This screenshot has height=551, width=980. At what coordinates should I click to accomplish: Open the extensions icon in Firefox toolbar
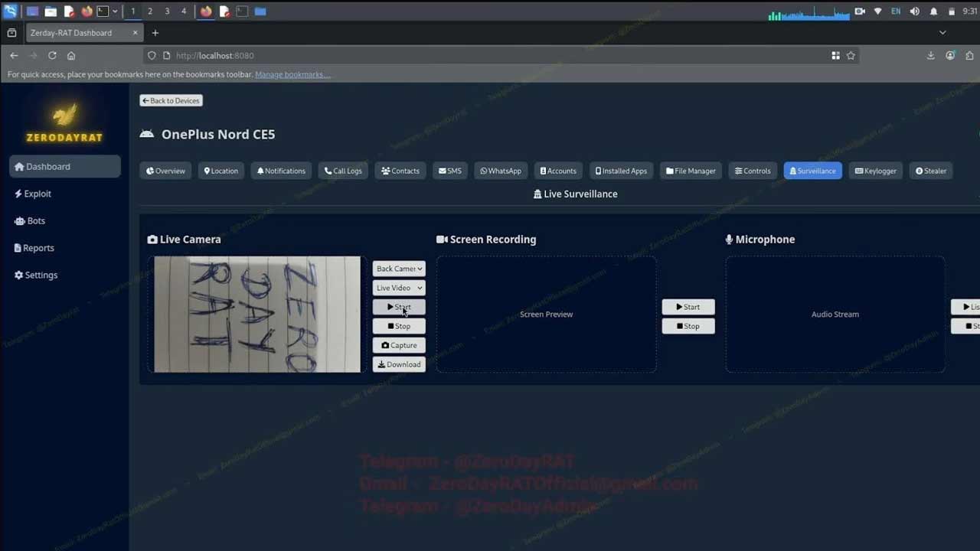coord(970,56)
